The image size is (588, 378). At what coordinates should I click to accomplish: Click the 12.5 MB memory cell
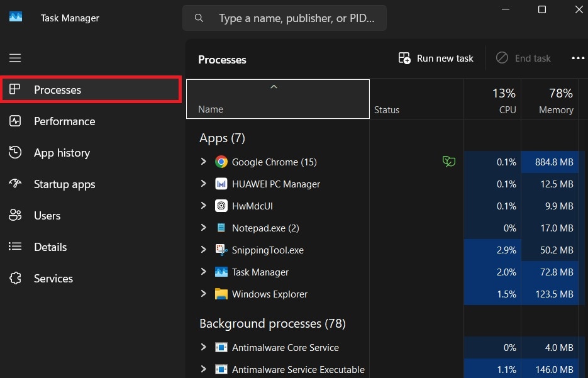(550, 184)
